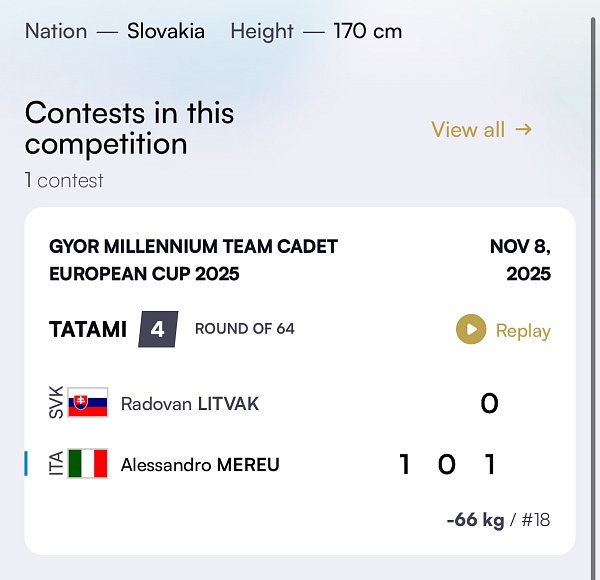Click the Height 170 cm text
This screenshot has height=580, width=600.
tap(316, 31)
